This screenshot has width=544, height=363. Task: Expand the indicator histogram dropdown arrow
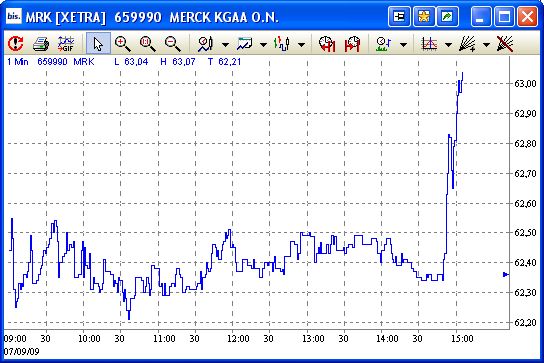[449, 44]
